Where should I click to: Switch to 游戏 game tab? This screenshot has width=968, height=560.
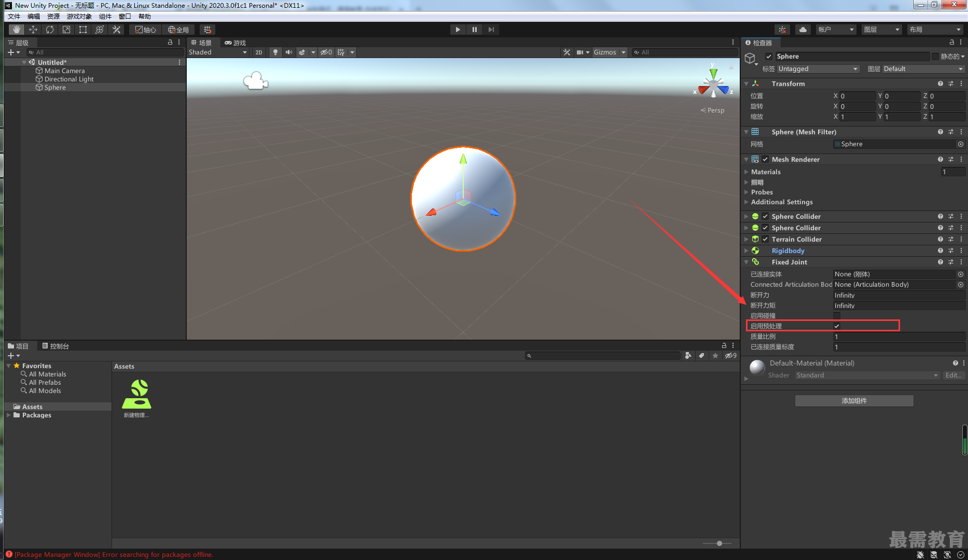(235, 43)
